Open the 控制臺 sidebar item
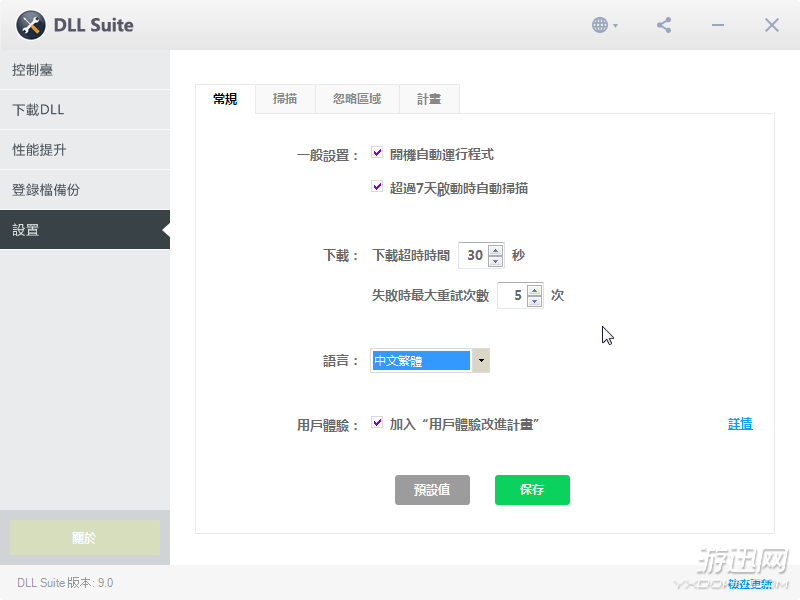Screen dimensions: 800x600 [85, 70]
